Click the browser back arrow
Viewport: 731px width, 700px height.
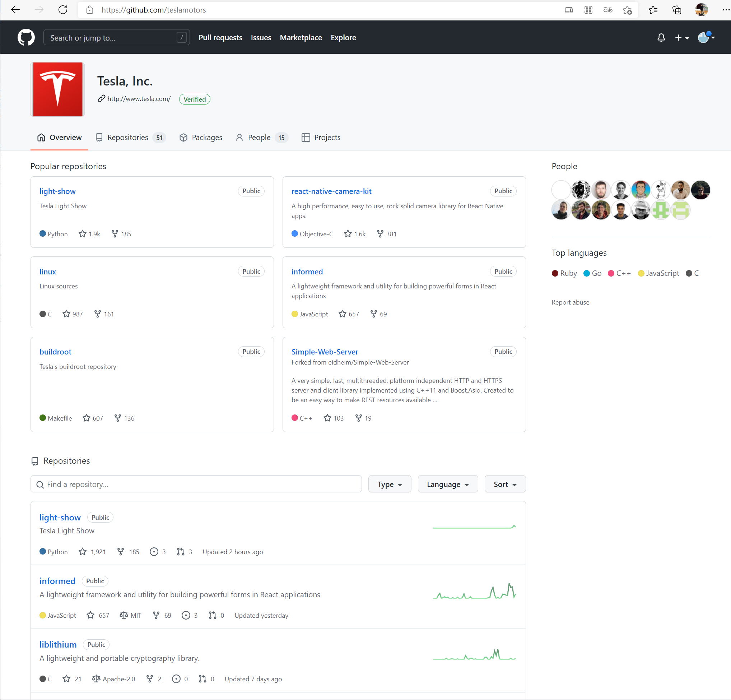click(15, 10)
